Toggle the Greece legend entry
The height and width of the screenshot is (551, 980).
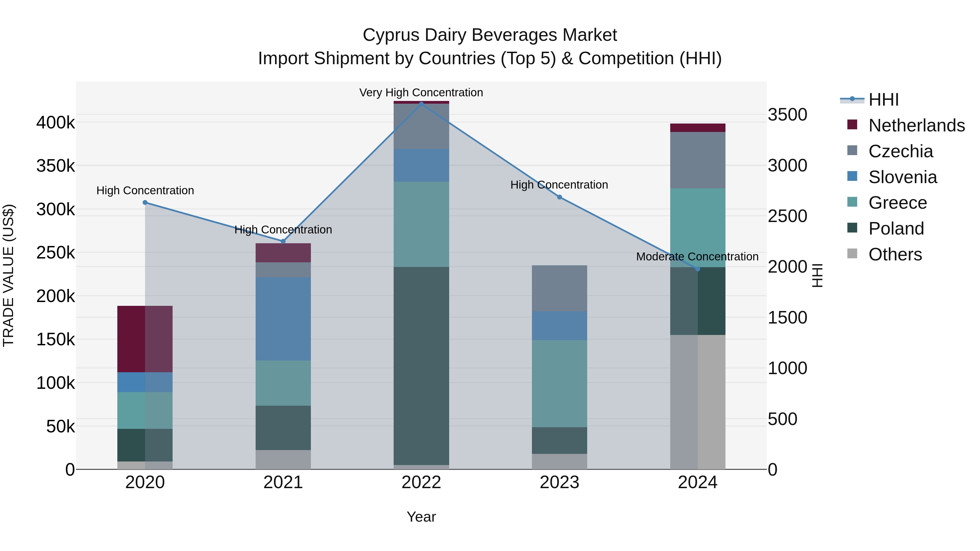pos(887,203)
